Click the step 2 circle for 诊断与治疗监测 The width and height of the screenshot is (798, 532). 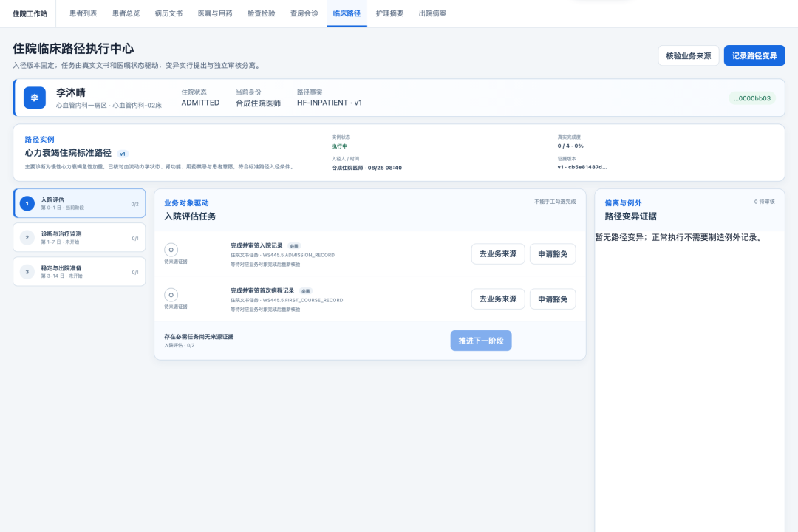coord(27,238)
